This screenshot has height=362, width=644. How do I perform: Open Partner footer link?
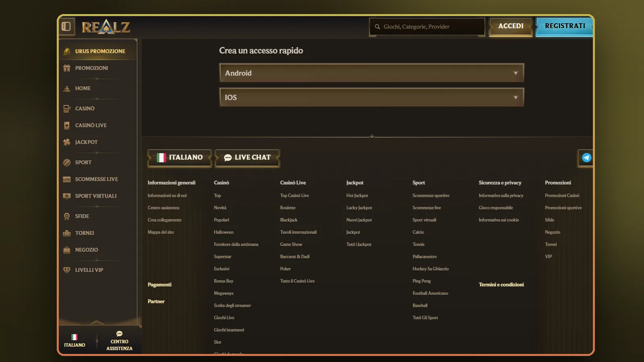[156, 302]
